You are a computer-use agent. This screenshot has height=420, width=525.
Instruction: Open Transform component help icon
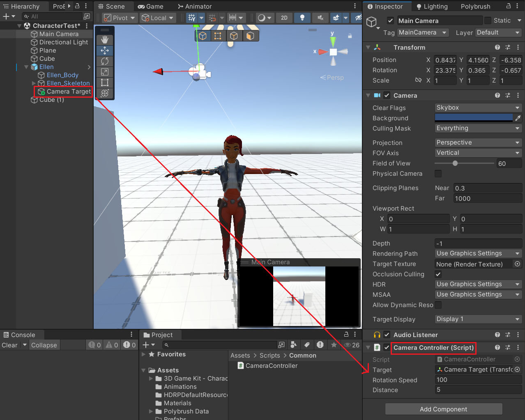[497, 47]
